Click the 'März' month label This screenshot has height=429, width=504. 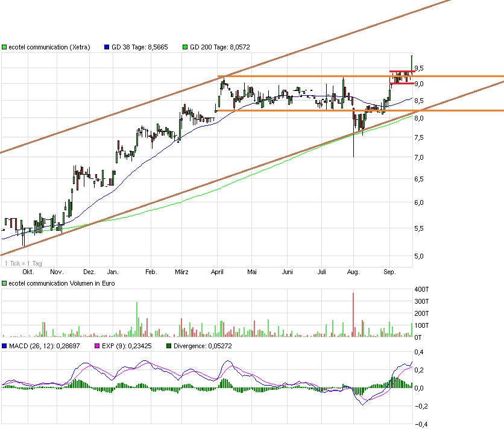[181, 272]
